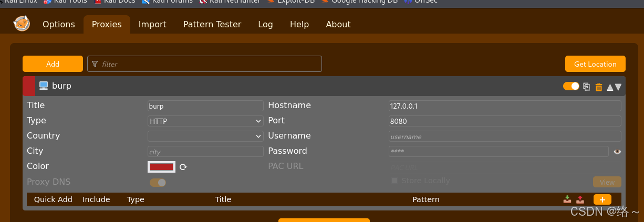Open the Country dropdown
Screen dimensions: 644x222
tap(205, 136)
